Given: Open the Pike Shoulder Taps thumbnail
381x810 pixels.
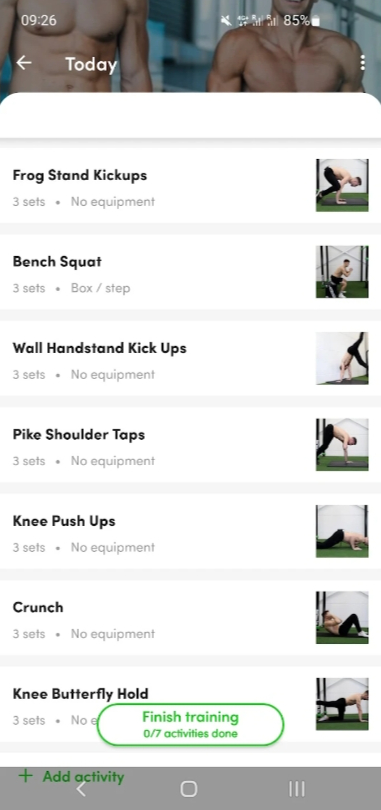Looking at the screenshot, I should [x=342, y=444].
